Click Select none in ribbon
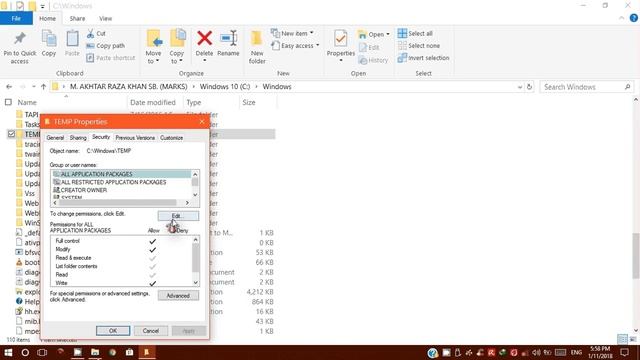The width and height of the screenshot is (640, 360). [418, 46]
